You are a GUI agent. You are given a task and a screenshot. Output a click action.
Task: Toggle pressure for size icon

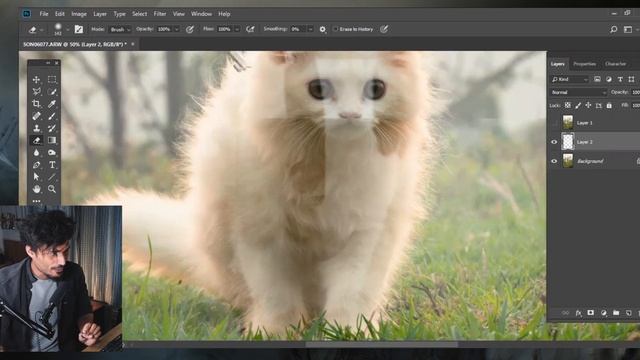click(384, 29)
